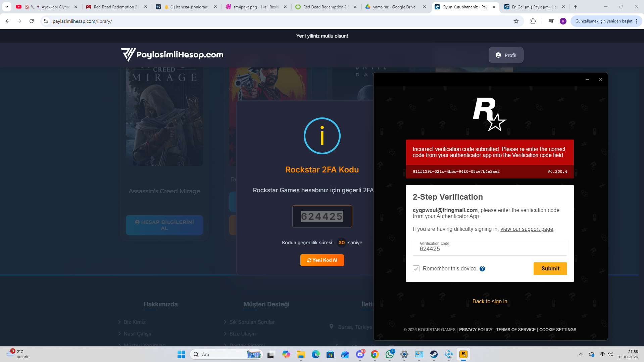Open the taskbar clock and calendar
644x362 pixels.
[628, 354]
